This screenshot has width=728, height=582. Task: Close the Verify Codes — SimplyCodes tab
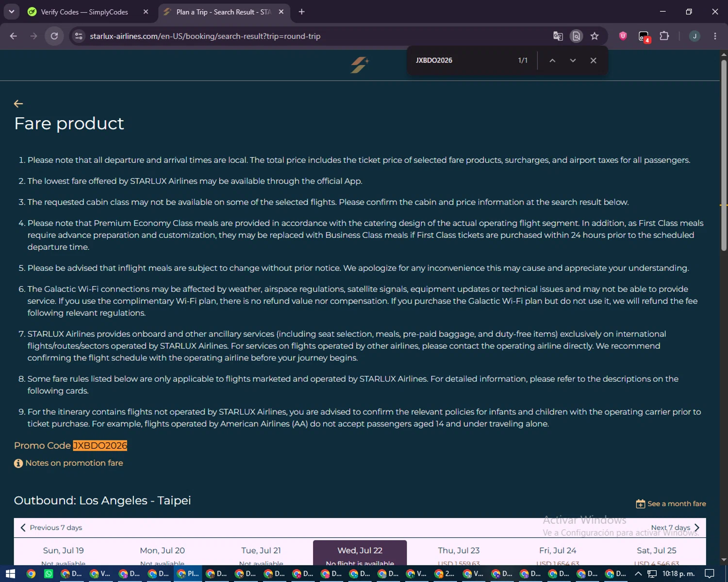point(146,12)
